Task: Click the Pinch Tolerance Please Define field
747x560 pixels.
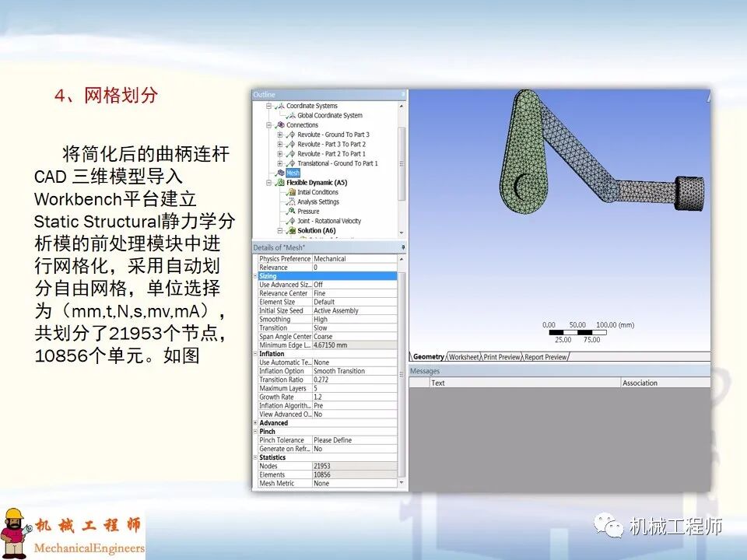Action: 355,440
